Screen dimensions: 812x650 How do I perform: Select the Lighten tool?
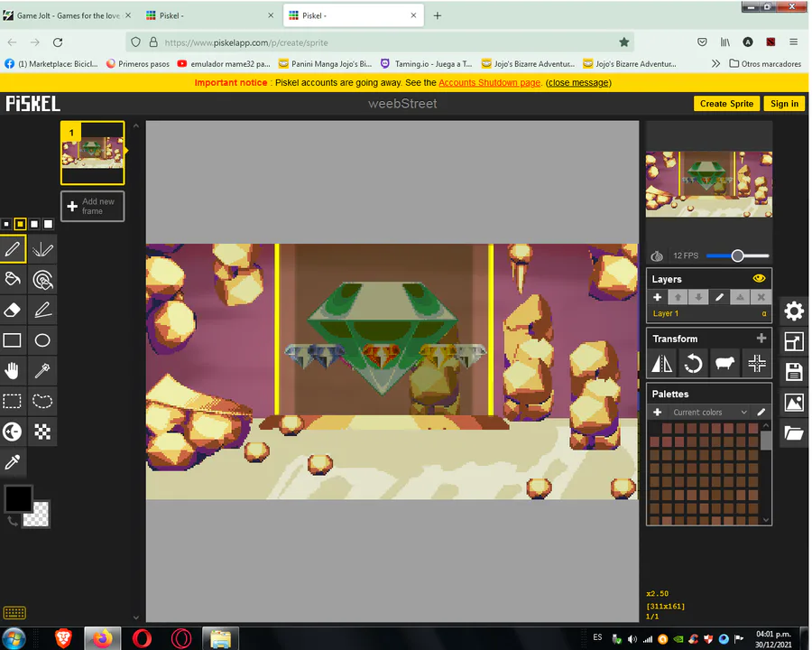coord(13,432)
